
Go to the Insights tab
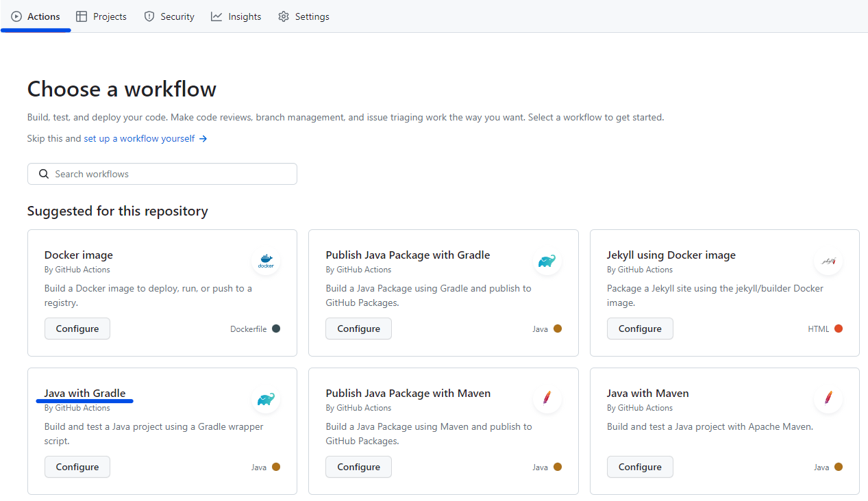pos(236,16)
